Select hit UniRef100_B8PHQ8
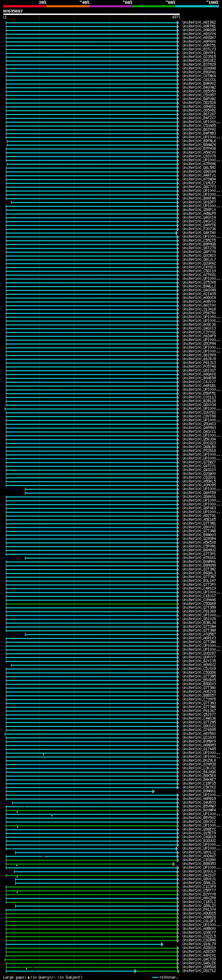This screenshot has width=222, height=980. (x=199, y=244)
